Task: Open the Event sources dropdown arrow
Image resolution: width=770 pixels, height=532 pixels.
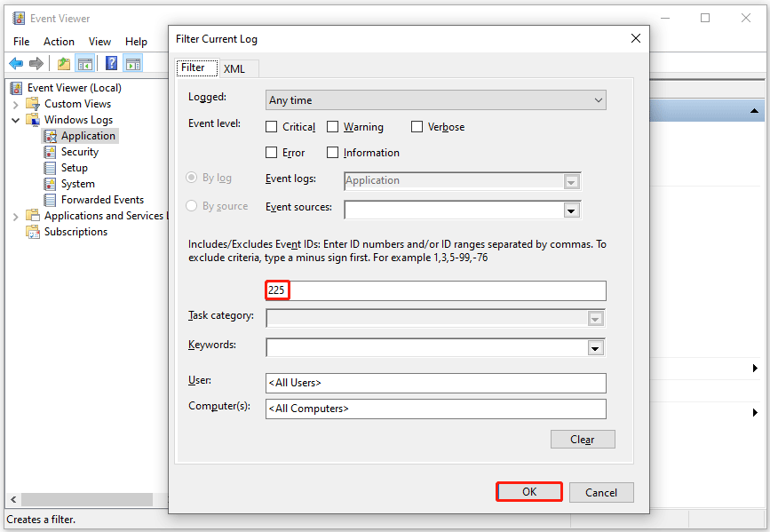Action: click(571, 210)
